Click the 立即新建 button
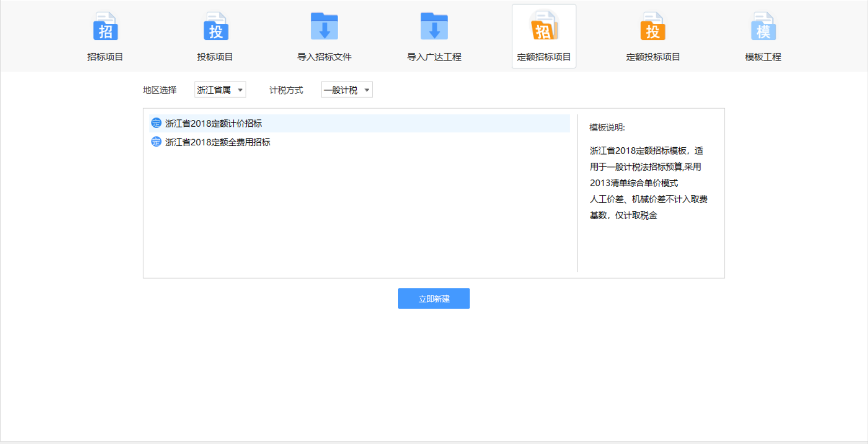The image size is (868, 444). pos(434,299)
